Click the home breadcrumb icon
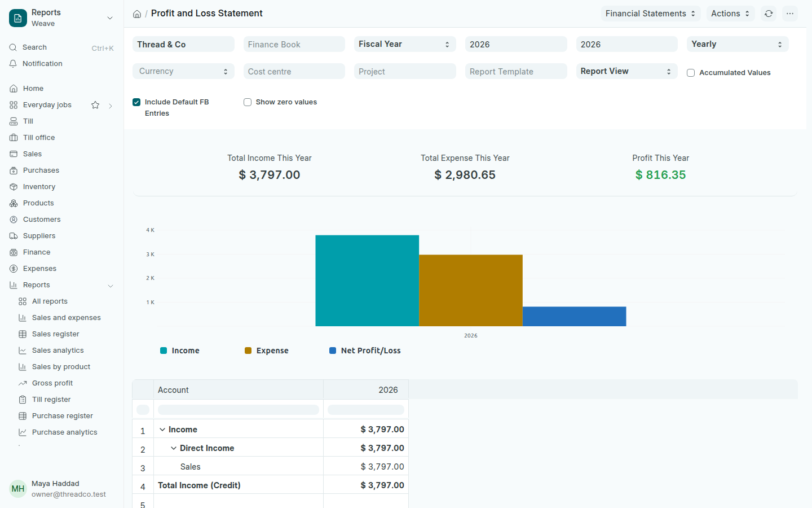Image resolution: width=812 pixels, height=508 pixels. (137, 14)
